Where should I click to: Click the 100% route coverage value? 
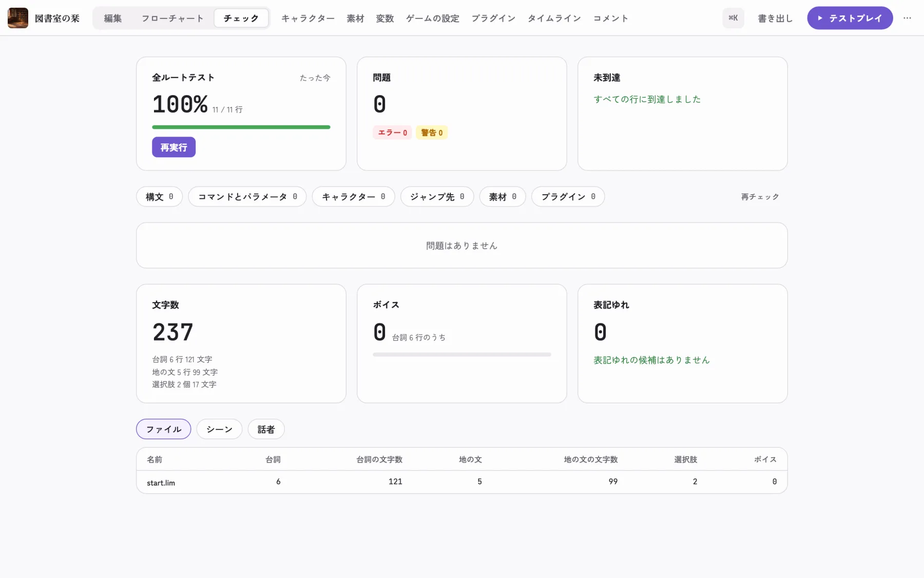coord(180,104)
